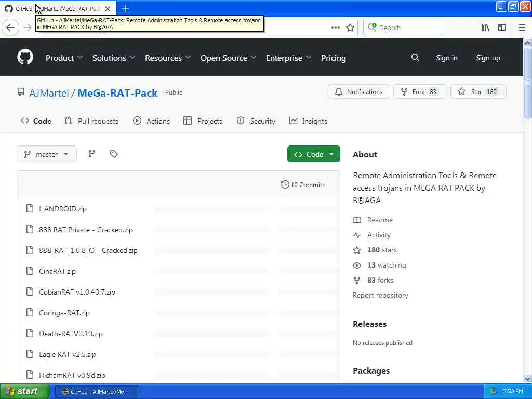Open the Firefox hamburger menu
The image size is (532, 399).
522,28
